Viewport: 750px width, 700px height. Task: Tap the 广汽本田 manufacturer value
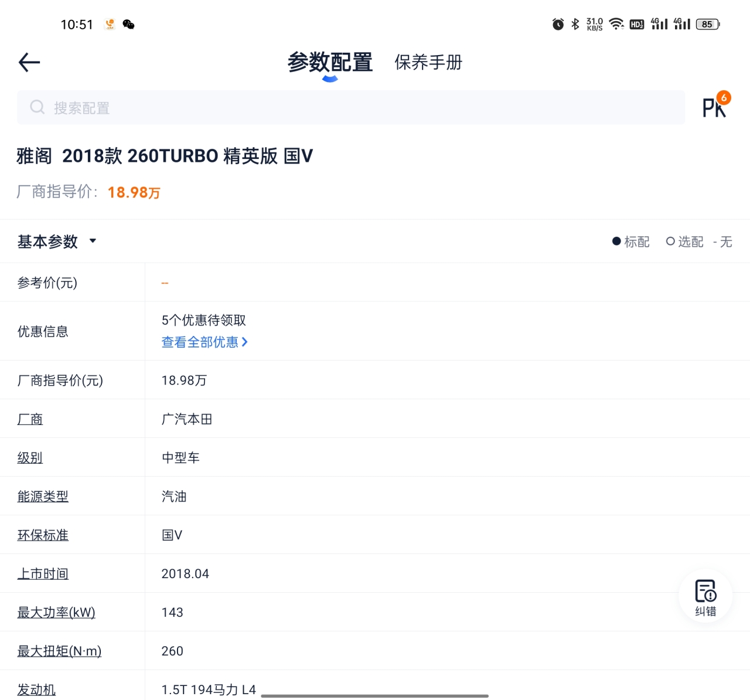(x=187, y=419)
